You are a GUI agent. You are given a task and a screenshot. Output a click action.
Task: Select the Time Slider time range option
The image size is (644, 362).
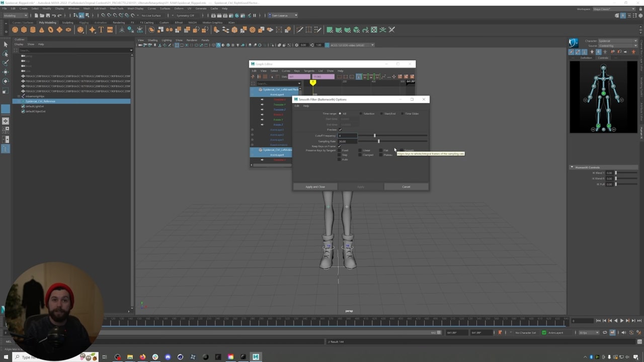403,114
